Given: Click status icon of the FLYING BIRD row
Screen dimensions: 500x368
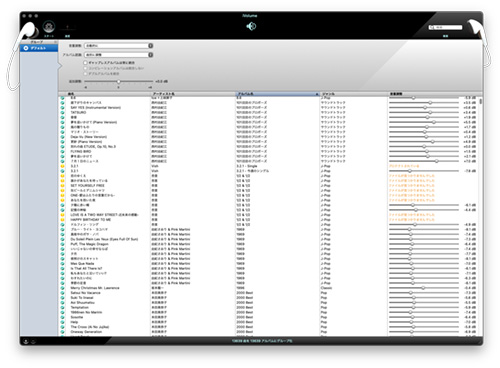Looking at the screenshot, I should 62,152.
